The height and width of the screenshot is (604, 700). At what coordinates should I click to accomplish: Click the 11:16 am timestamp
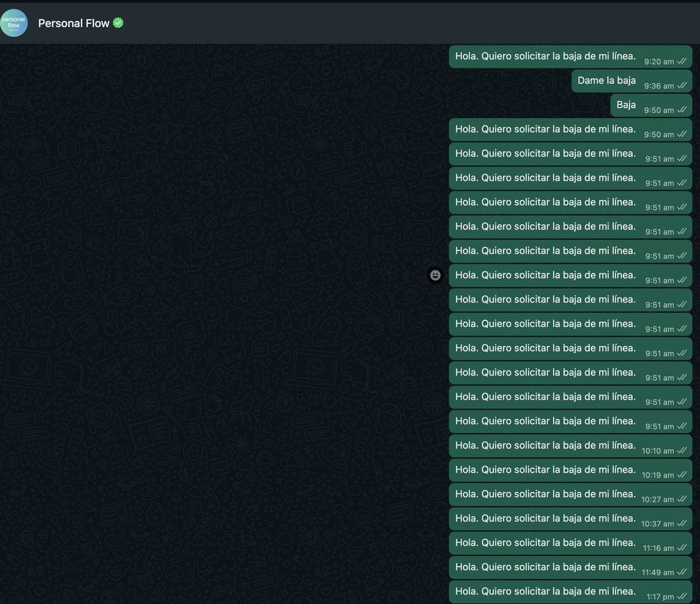point(659,549)
